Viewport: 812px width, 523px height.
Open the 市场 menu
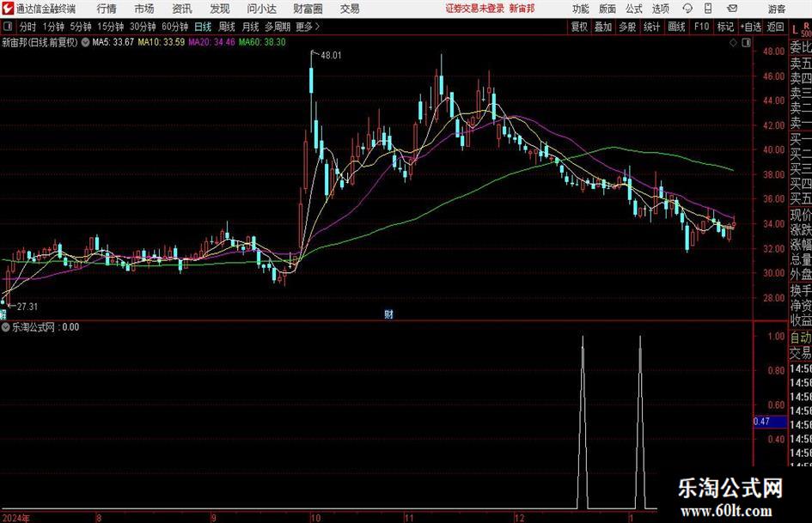144,9
